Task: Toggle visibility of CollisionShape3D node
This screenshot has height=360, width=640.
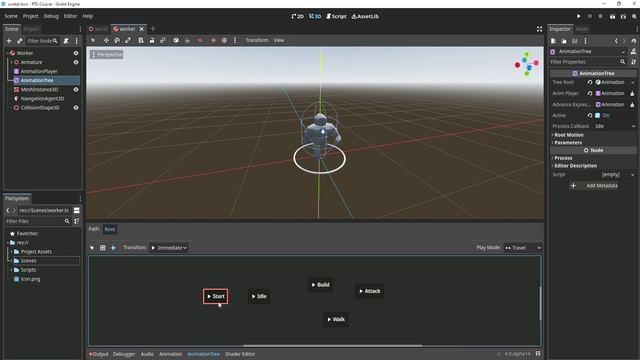Action: click(76, 108)
